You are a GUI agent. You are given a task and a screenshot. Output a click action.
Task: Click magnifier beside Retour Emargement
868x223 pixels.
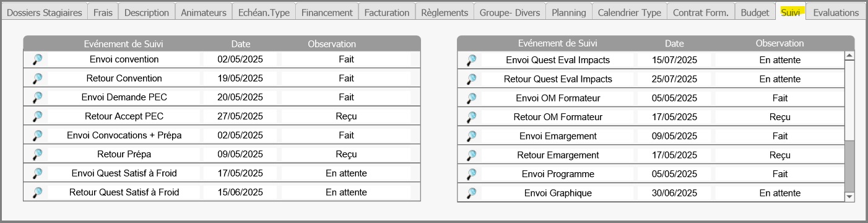471,155
